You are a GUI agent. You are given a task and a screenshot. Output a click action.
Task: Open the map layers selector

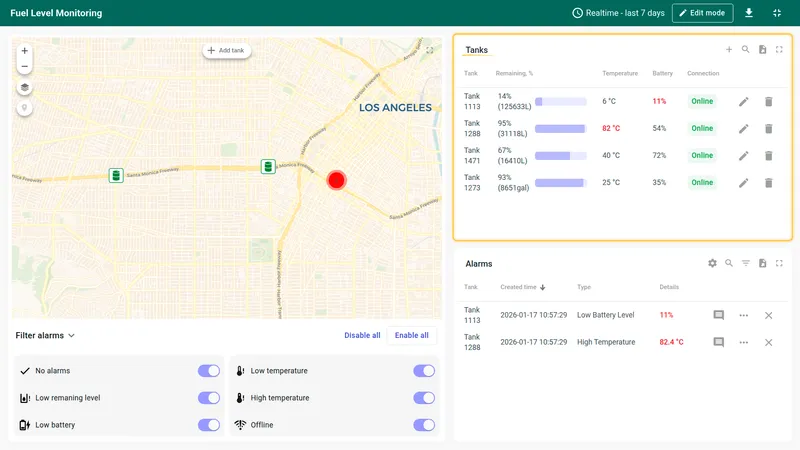point(24,87)
